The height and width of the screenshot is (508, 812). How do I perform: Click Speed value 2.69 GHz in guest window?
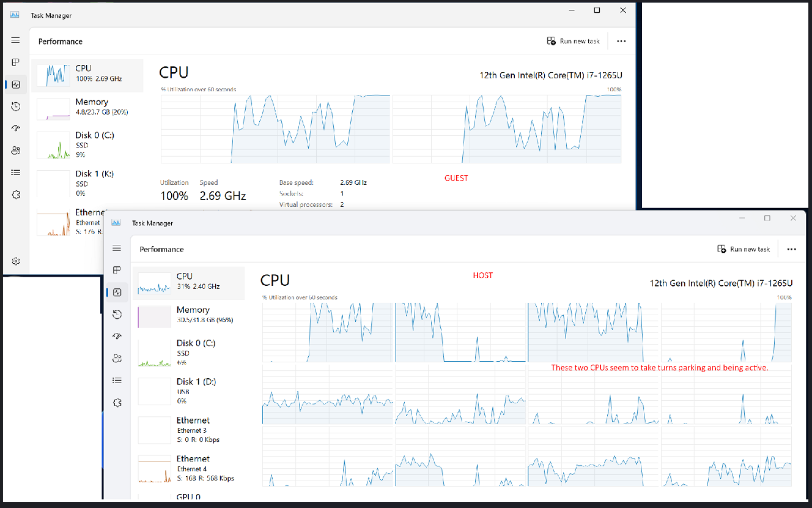click(x=223, y=196)
